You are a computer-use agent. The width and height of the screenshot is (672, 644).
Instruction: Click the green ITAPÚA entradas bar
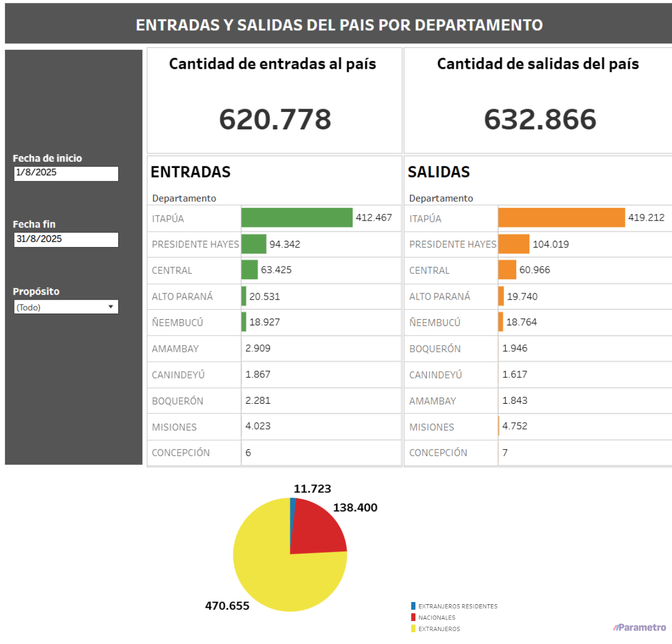[x=297, y=218]
